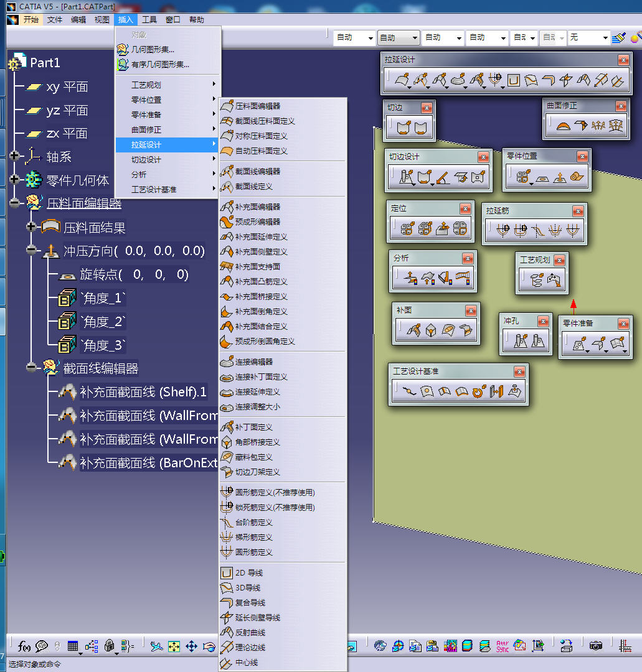Image resolution: width=642 pixels, height=672 pixels.
Task: Click the formula f(x) icon
Action: coord(24,646)
